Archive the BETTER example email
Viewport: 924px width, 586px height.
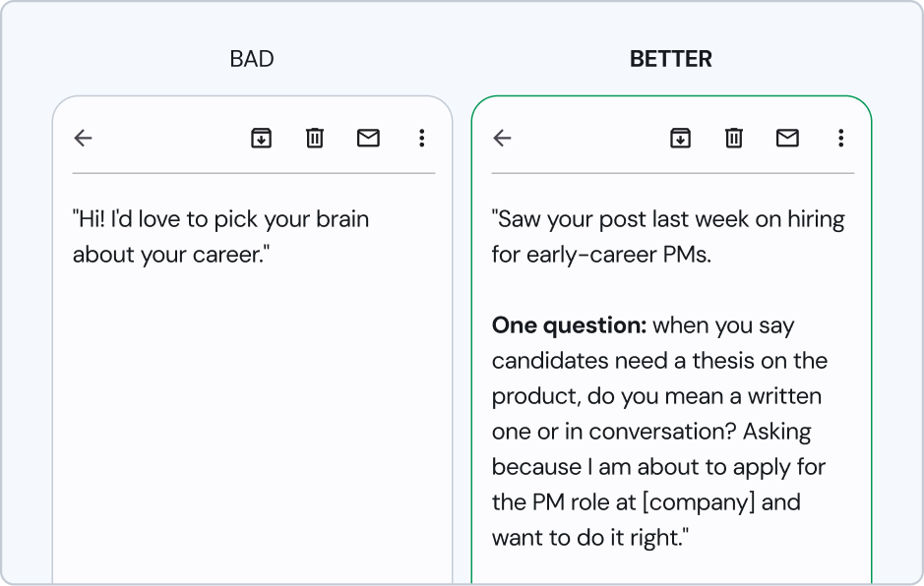point(680,138)
